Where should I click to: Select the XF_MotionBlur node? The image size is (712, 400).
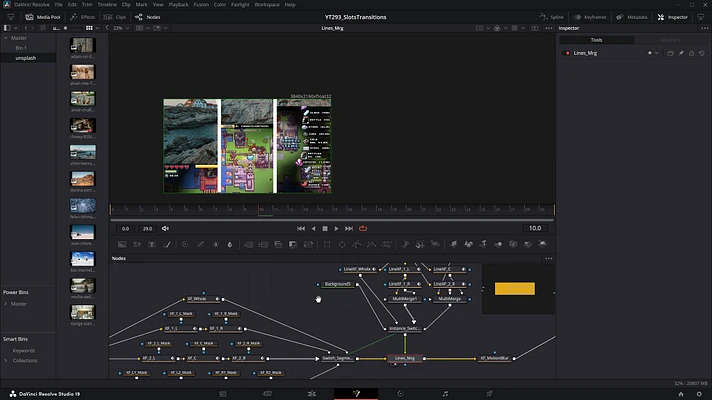[x=494, y=358]
